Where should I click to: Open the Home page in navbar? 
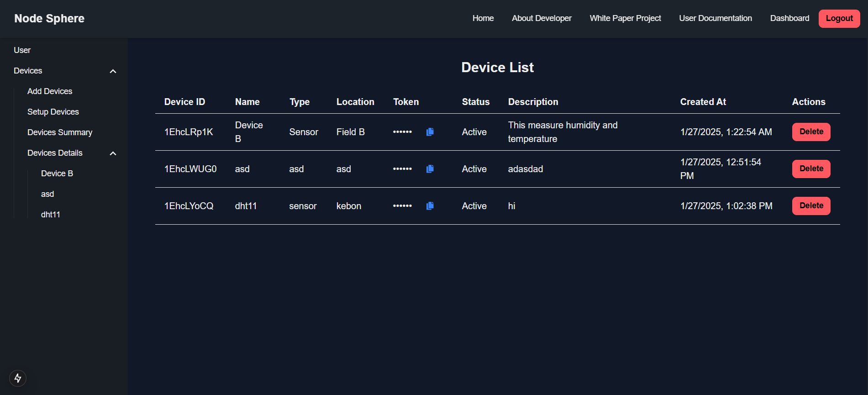[x=483, y=18]
